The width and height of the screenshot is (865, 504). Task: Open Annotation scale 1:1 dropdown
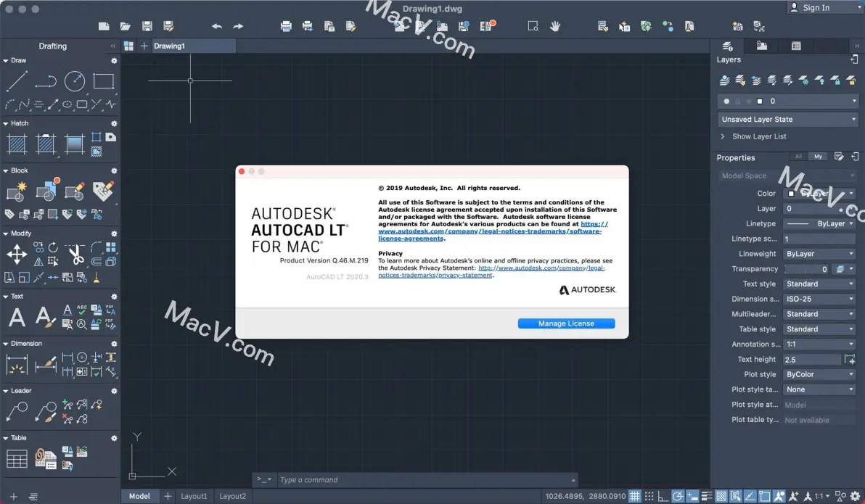coord(819,344)
